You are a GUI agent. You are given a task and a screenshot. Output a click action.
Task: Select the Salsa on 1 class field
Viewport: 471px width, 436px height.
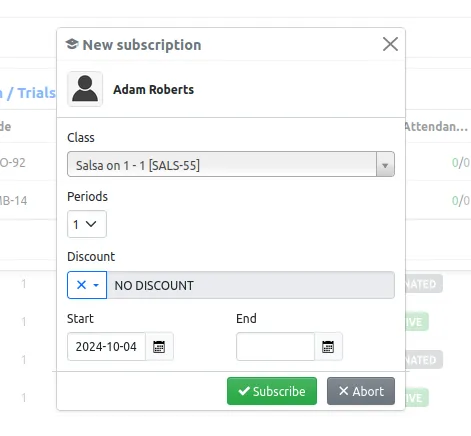coord(231,164)
